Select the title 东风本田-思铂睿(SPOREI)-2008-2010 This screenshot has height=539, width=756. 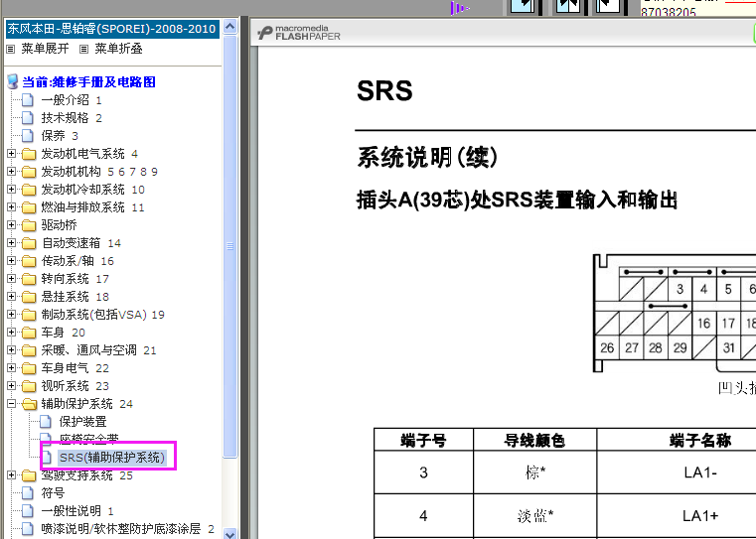pyautogui.click(x=111, y=29)
